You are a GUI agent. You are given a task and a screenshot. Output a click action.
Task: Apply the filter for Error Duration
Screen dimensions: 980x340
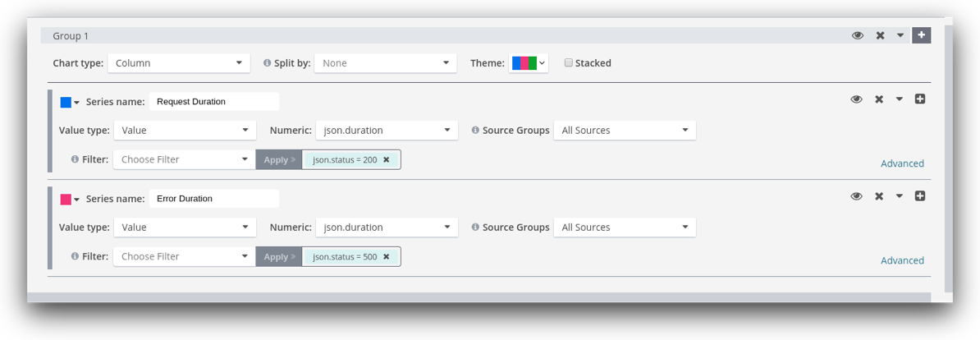pyautogui.click(x=278, y=257)
